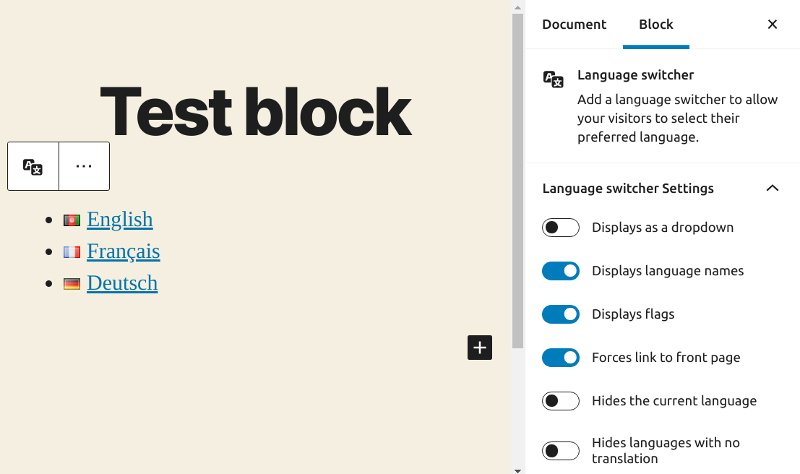Click the German flag icon

[x=71, y=284]
